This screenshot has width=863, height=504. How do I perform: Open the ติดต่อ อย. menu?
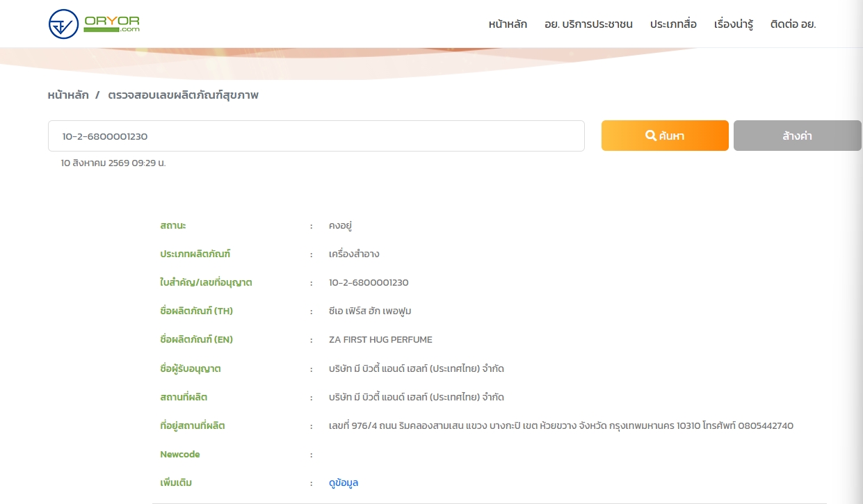tap(793, 24)
